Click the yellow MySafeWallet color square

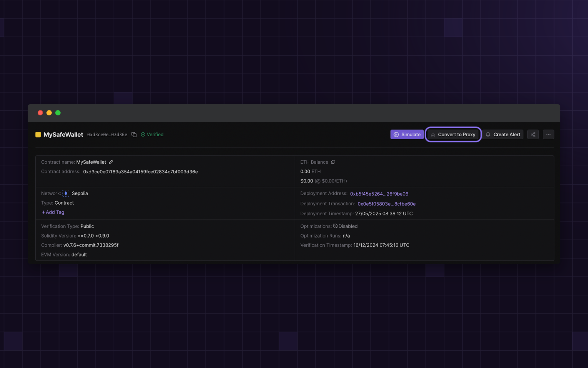(x=38, y=135)
